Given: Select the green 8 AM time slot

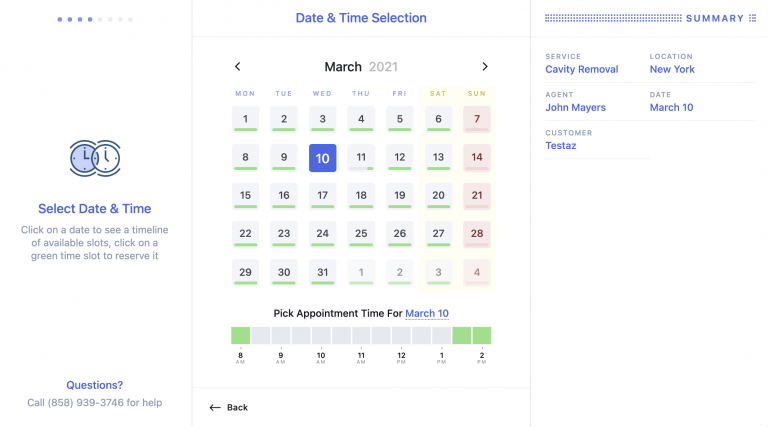Looking at the screenshot, I should pos(241,335).
